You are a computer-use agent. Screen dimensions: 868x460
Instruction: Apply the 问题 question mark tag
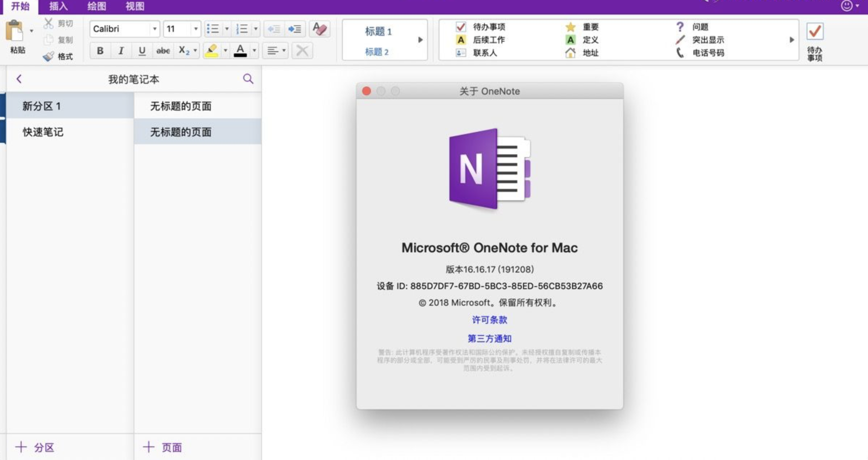pyautogui.click(x=692, y=27)
